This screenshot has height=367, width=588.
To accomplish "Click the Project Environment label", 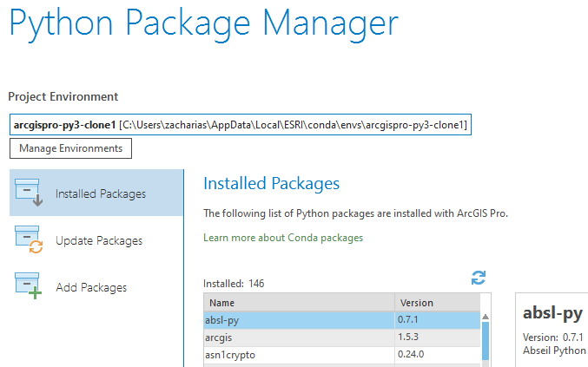I will click(63, 96).
